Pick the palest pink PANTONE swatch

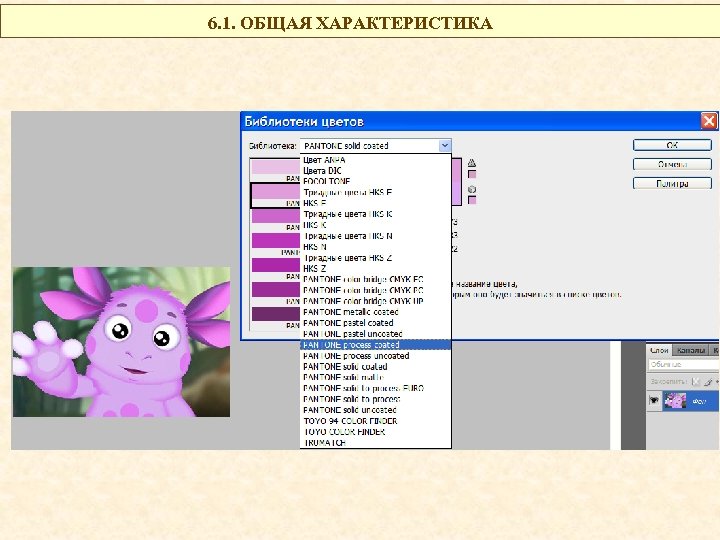(276, 167)
